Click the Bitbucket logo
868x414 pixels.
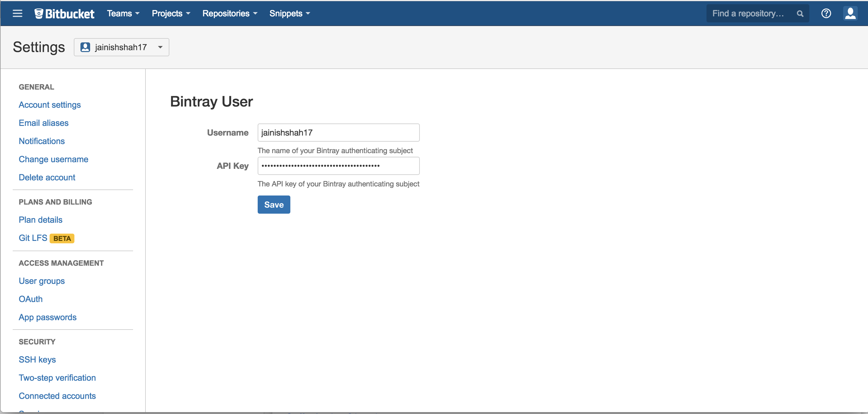pyautogui.click(x=64, y=14)
